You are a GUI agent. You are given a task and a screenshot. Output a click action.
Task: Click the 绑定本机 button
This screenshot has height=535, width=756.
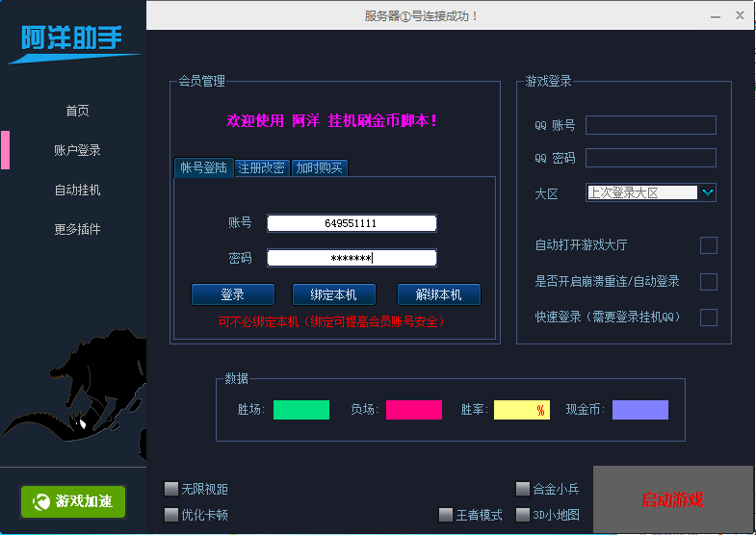[x=333, y=294]
